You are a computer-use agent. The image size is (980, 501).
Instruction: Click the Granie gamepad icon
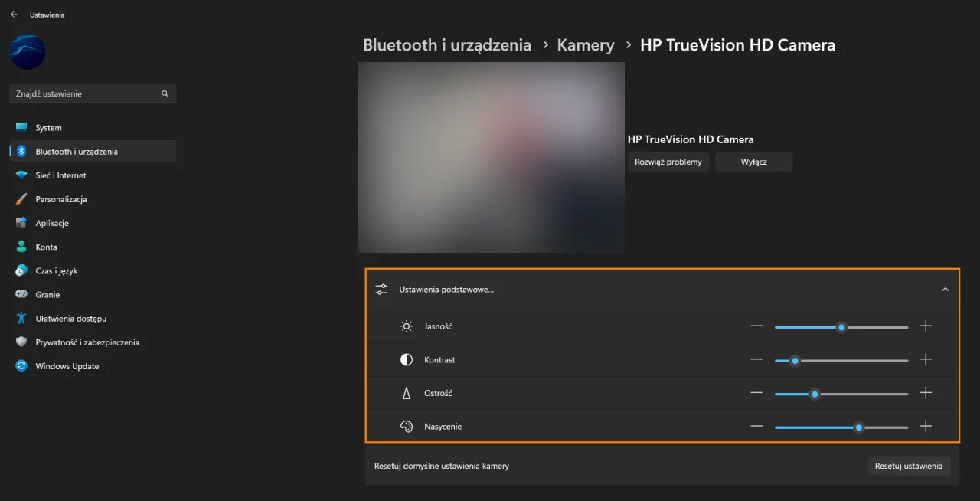pyautogui.click(x=21, y=294)
